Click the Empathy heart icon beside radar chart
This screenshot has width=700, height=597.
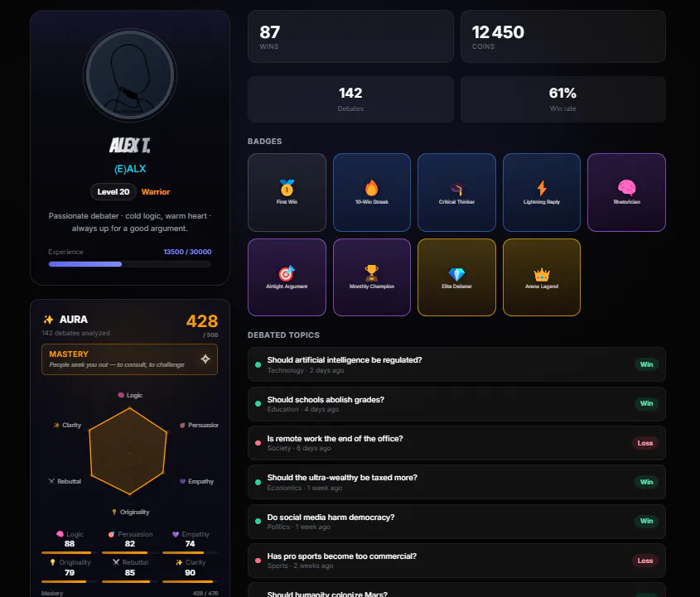(x=182, y=481)
